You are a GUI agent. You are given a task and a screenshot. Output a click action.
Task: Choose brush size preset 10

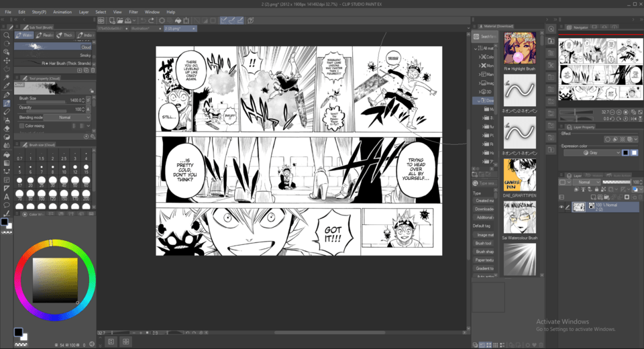click(x=64, y=168)
